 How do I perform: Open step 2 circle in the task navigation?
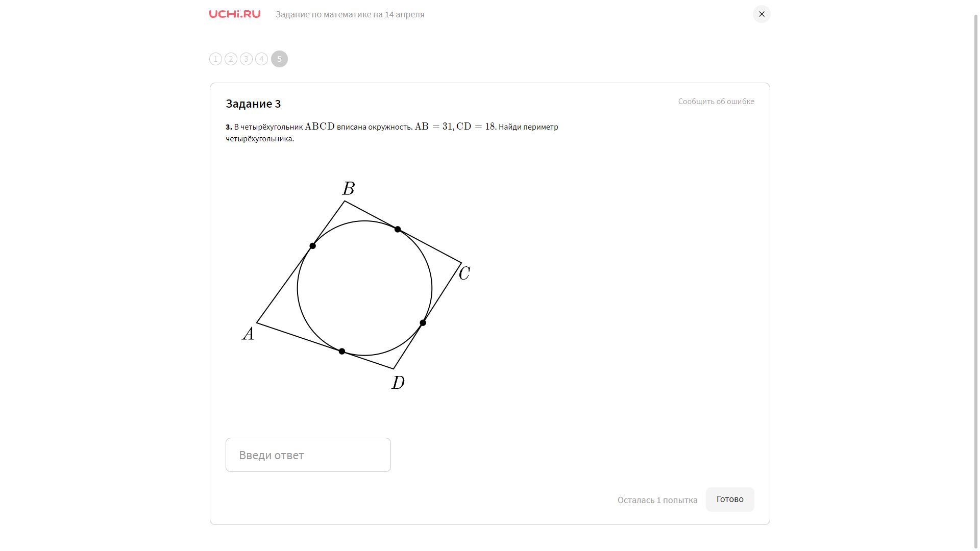pos(231,59)
